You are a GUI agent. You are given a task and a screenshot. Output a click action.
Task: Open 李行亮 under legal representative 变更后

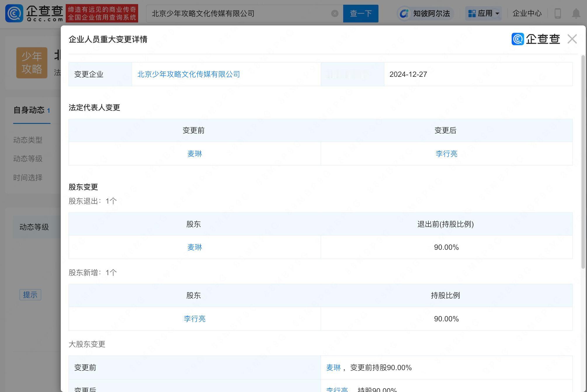[x=446, y=154]
